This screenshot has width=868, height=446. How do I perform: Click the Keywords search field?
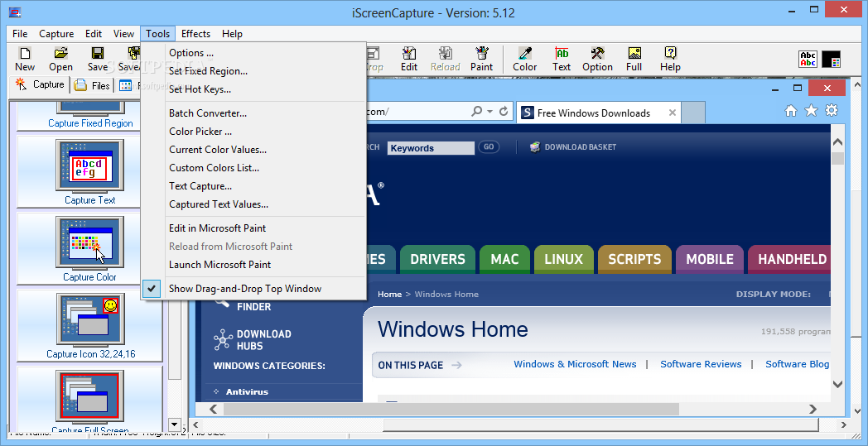pyautogui.click(x=431, y=148)
